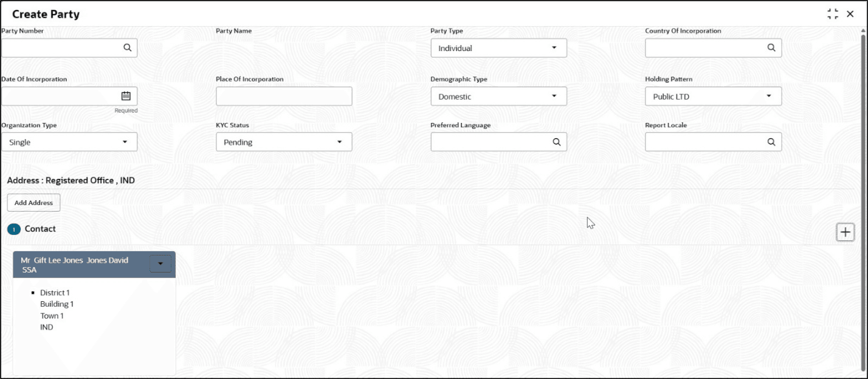Image resolution: width=868 pixels, height=379 pixels.
Task: Open the Date Of Incorporation calendar picker
Action: 126,96
